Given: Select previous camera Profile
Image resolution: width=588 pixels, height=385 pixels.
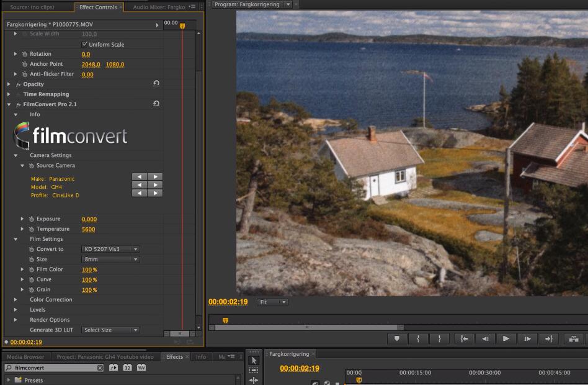Looking at the screenshot, I should 140,193.
